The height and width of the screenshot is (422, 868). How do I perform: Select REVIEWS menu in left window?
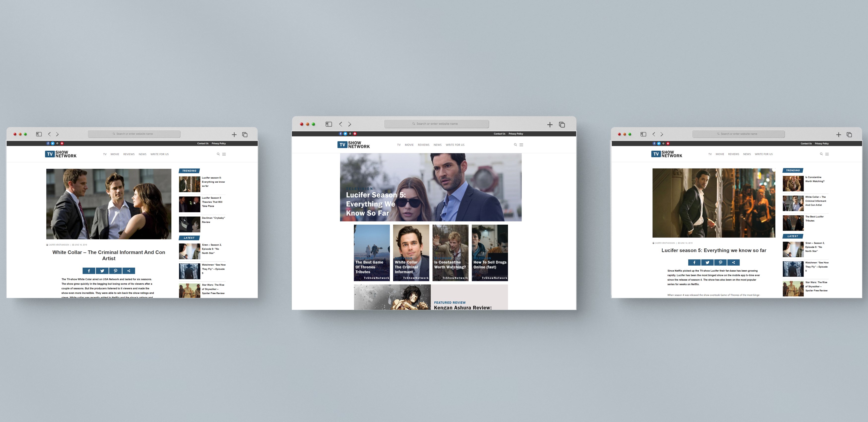point(129,154)
